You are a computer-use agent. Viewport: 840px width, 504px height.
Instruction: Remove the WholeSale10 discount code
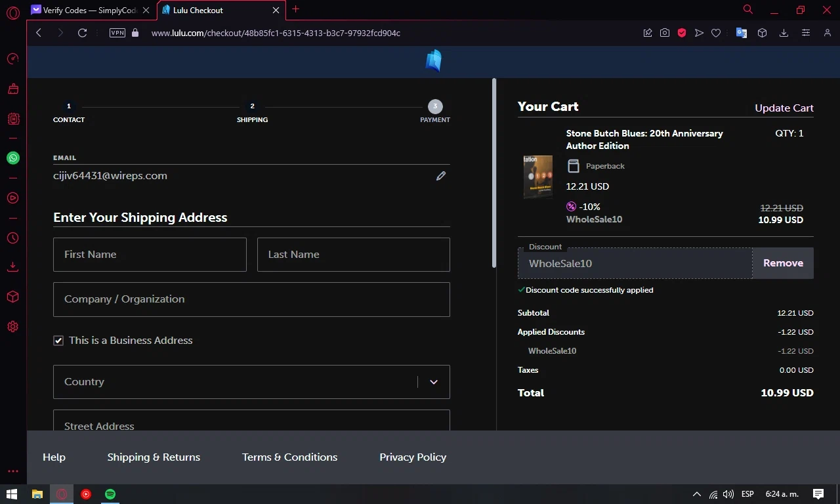(782, 263)
